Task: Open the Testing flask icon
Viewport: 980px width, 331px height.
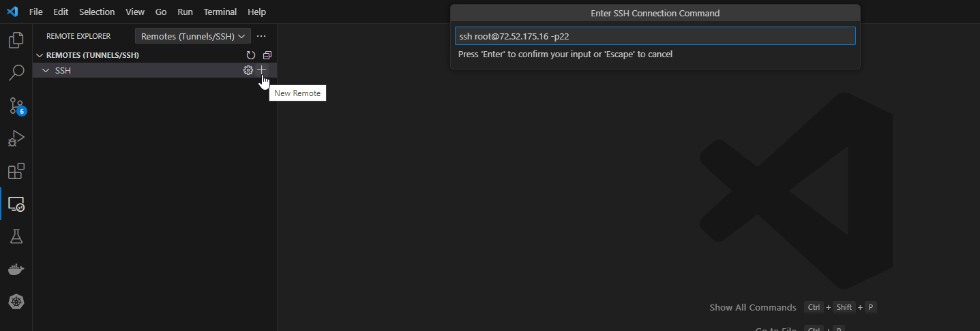Action: pos(16,236)
